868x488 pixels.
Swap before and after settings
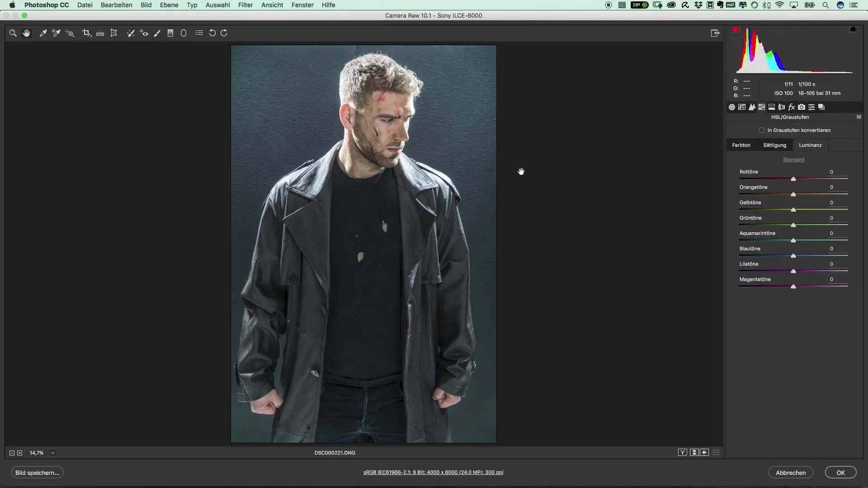694,452
